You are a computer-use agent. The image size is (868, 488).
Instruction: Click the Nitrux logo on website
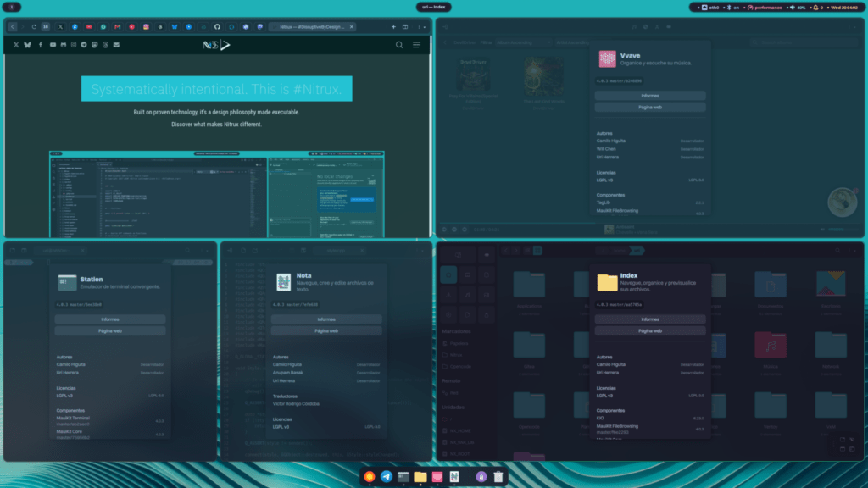click(x=216, y=45)
